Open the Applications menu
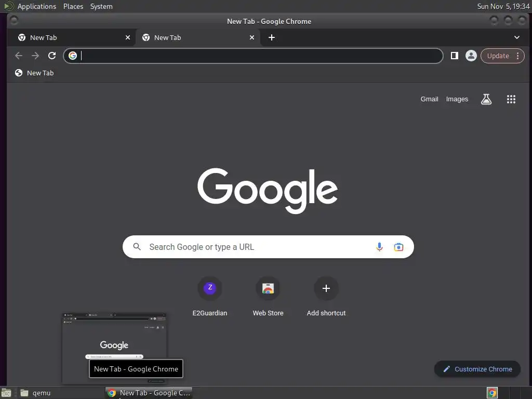 (x=37, y=6)
